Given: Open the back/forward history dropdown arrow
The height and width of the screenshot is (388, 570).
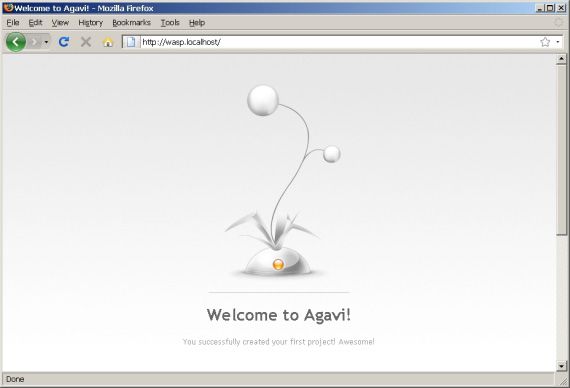Looking at the screenshot, I should (46, 42).
